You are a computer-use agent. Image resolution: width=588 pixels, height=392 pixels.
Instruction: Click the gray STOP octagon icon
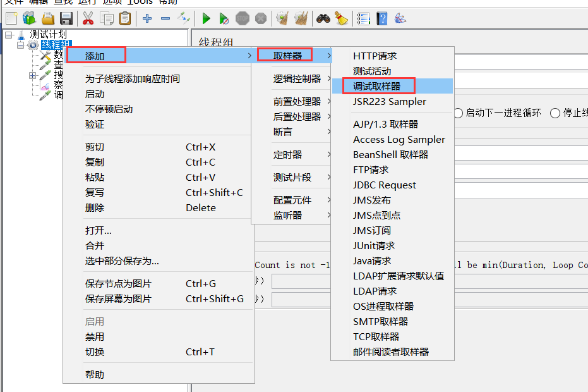(x=243, y=18)
